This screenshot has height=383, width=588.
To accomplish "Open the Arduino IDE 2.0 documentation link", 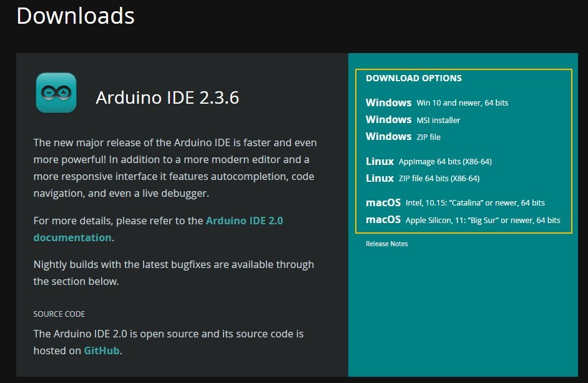I will (x=159, y=229).
